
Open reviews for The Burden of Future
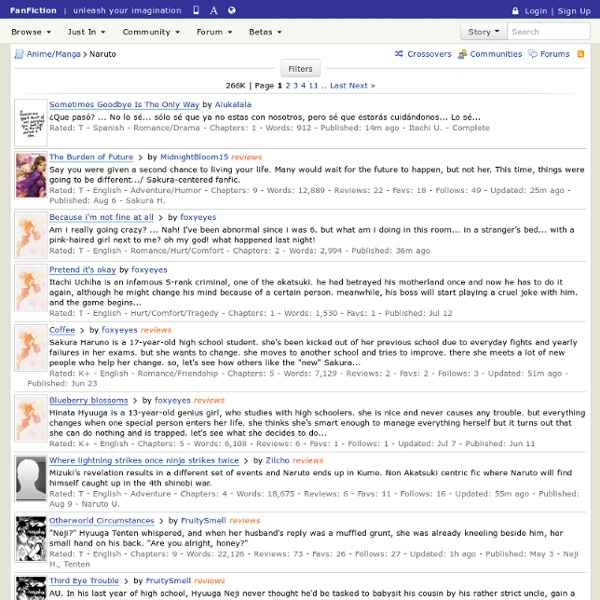coord(246,157)
